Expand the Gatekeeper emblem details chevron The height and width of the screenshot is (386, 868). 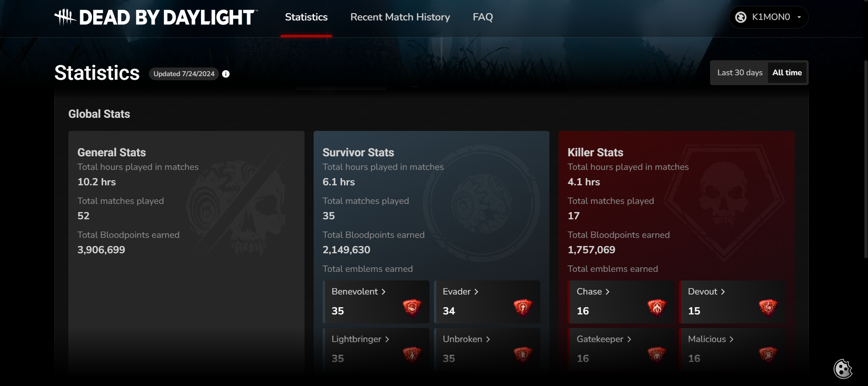click(x=629, y=339)
